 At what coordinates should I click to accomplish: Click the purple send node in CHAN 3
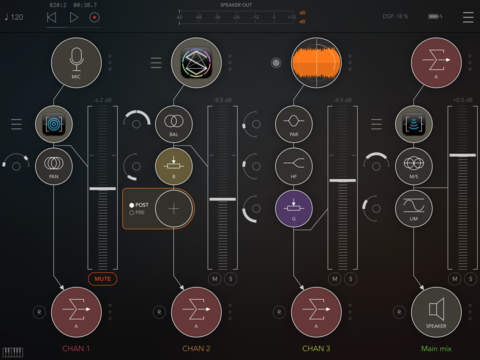[294, 209]
